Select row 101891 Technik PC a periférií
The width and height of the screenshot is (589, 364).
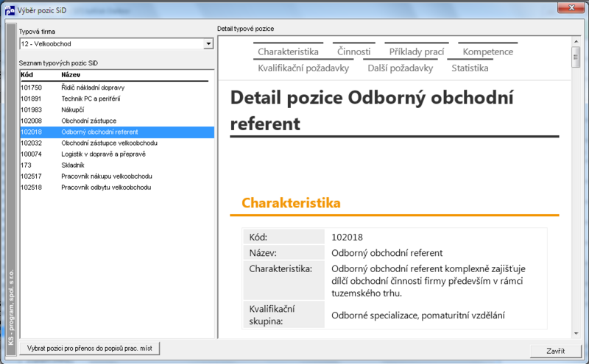(x=117, y=99)
